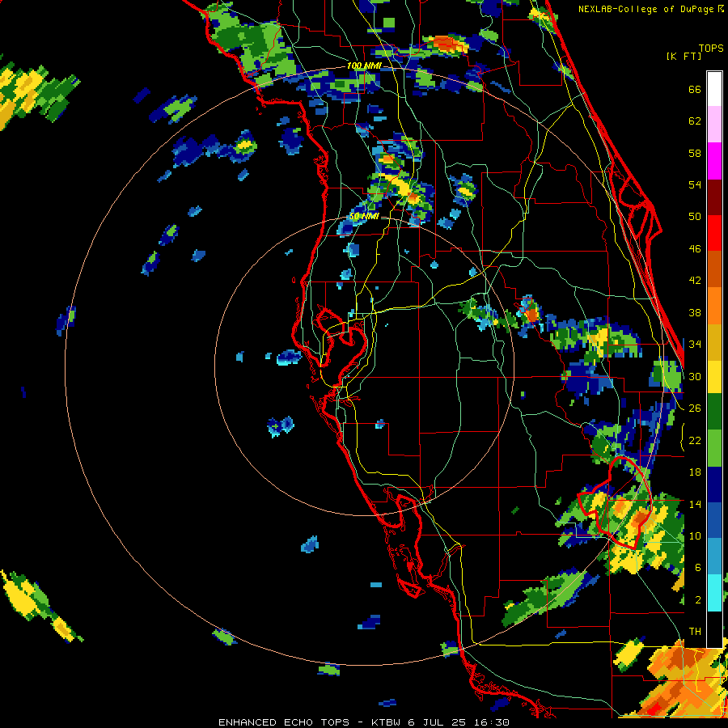Click the KTBW station identifier in caption
Viewport: 728px width, 728px height.
pyautogui.click(x=386, y=722)
